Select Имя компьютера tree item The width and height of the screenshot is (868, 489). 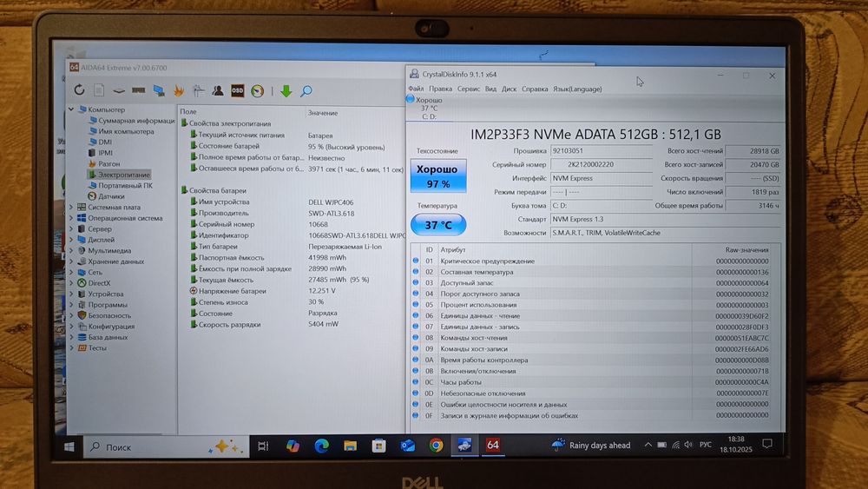coord(126,131)
